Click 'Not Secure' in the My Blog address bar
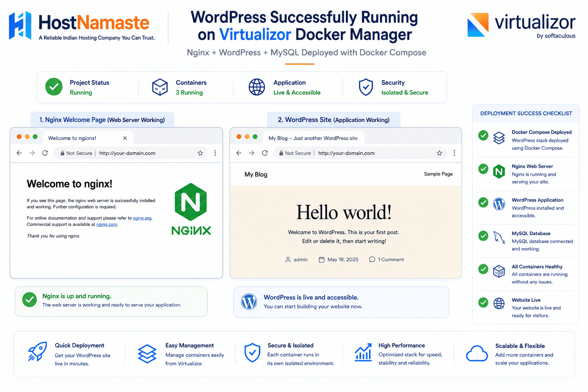Viewport: 588px width, 392px height. coord(295,153)
